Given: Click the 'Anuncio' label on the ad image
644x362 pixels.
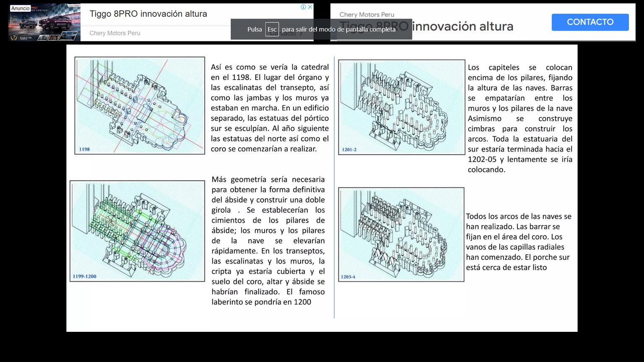Looking at the screenshot, I should coord(20,8).
